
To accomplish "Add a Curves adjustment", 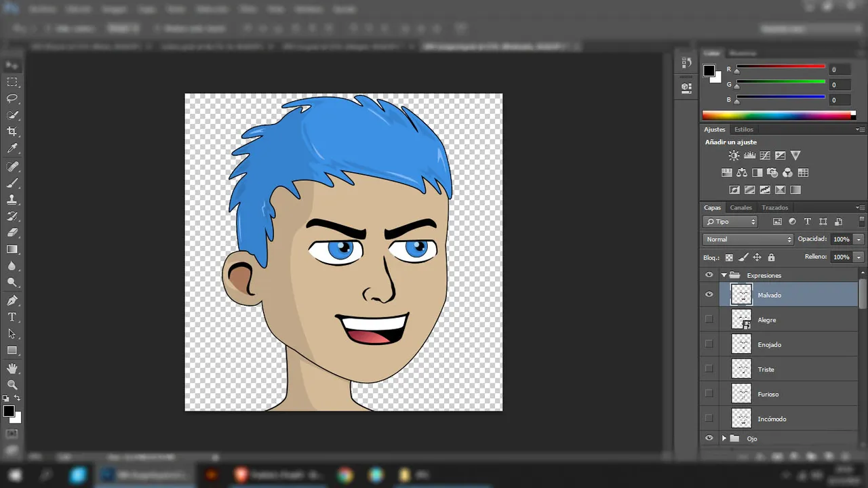I will pos(765,155).
